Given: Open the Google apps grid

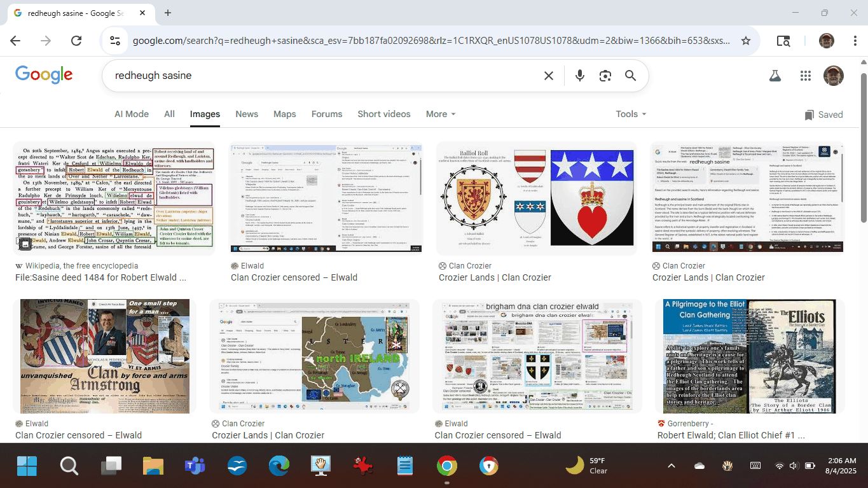Looking at the screenshot, I should [x=806, y=76].
